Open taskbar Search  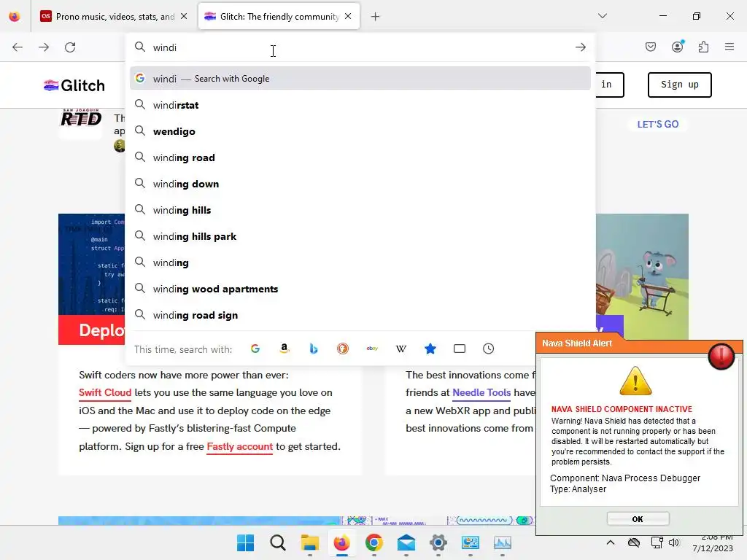tap(278, 542)
